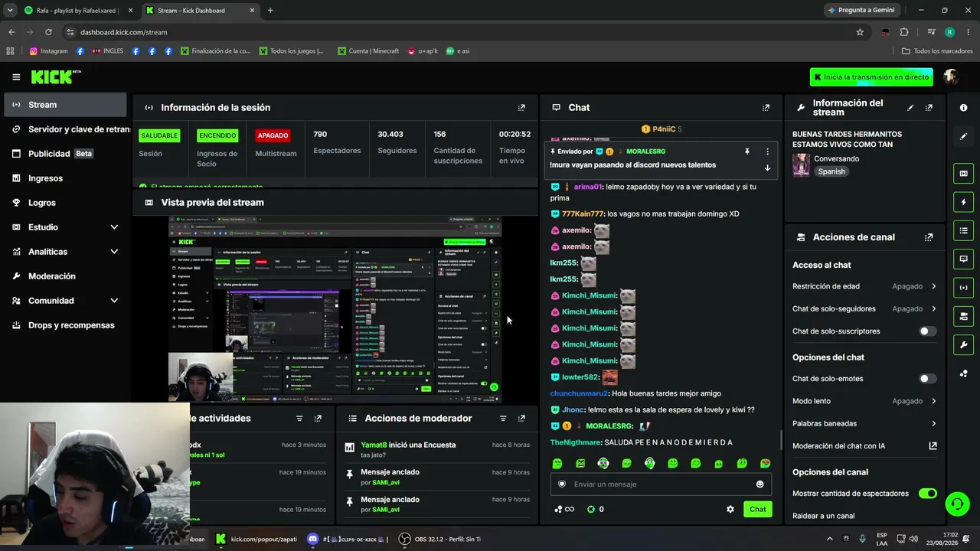The height and width of the screenshot is (551, 980).
Task: Open Drops y recompensas in sidebar
Action: click(x=66, y=325)
